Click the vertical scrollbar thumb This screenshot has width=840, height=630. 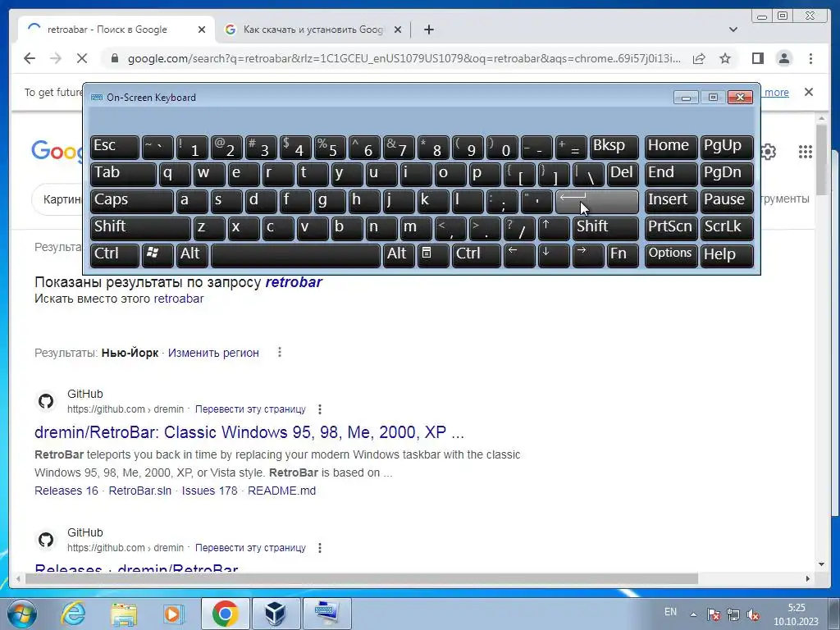click(822, 160)
